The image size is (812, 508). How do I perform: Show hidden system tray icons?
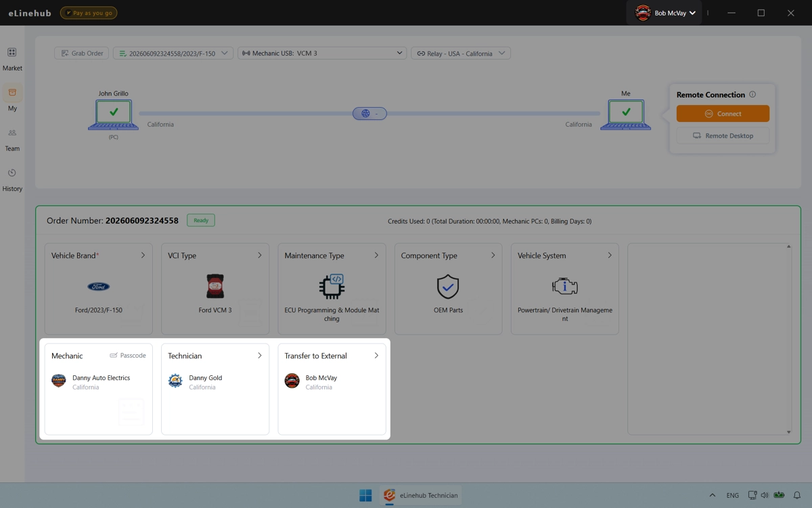click(x=712, y=495)
